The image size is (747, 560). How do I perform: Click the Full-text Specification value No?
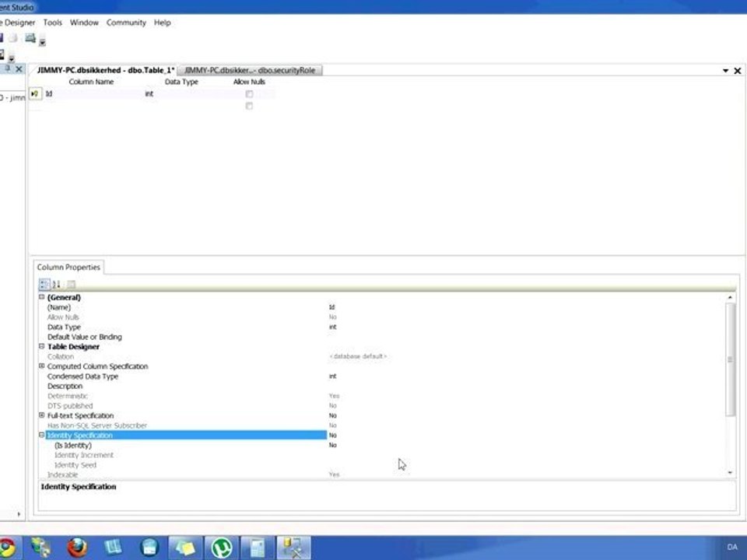[x=332, y=415]
